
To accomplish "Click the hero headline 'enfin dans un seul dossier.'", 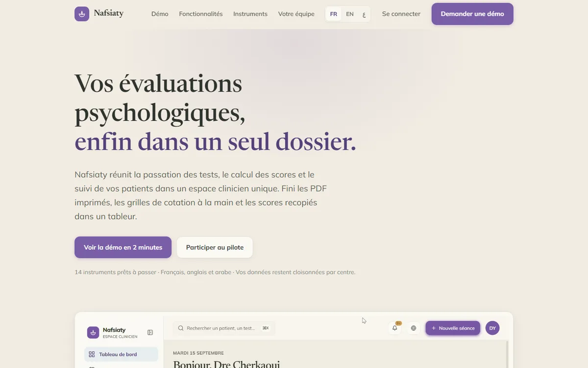I will pos(215,142).
